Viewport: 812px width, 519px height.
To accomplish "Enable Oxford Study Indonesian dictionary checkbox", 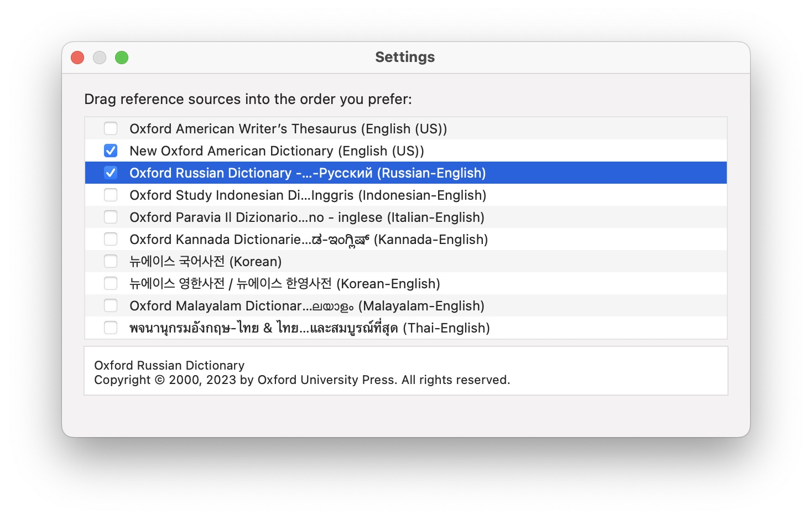I will (111, 195).
